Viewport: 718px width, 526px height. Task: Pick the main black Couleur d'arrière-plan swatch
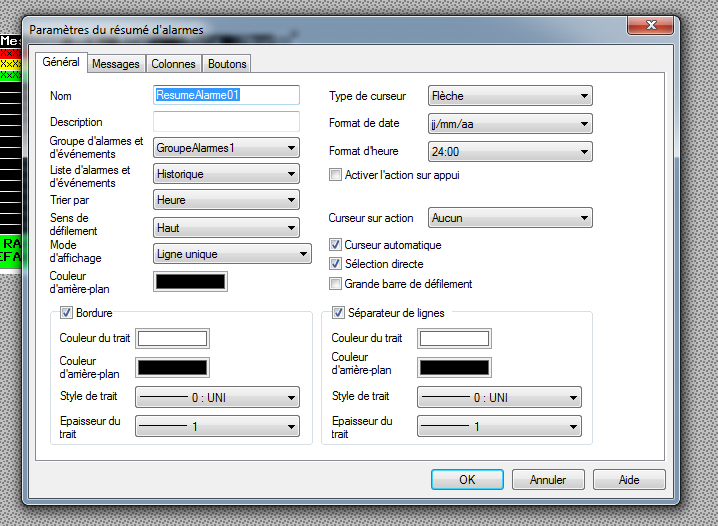click(190, 281)
